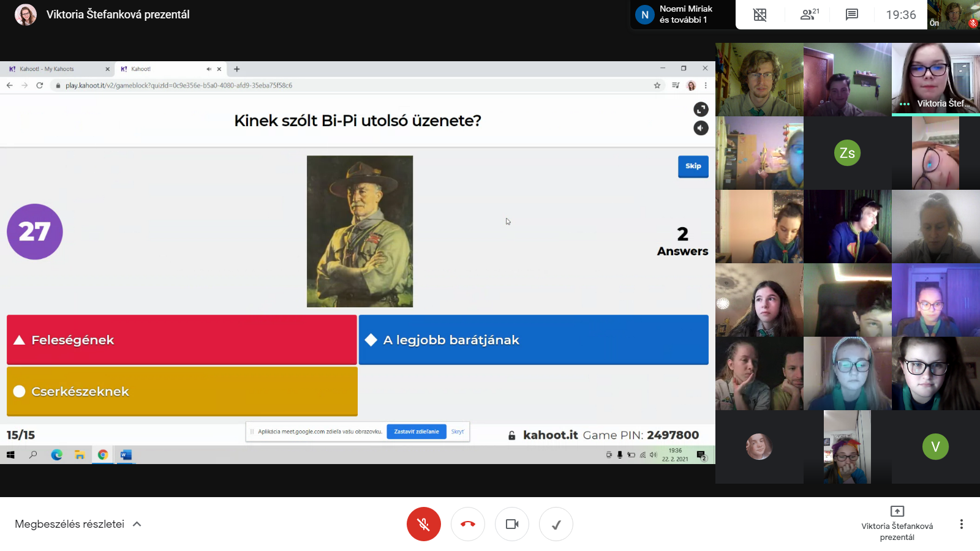The height and width of the screenshot is (551, 980).
Task: Open the volume icon in system tray
Action: coord(653,455)
